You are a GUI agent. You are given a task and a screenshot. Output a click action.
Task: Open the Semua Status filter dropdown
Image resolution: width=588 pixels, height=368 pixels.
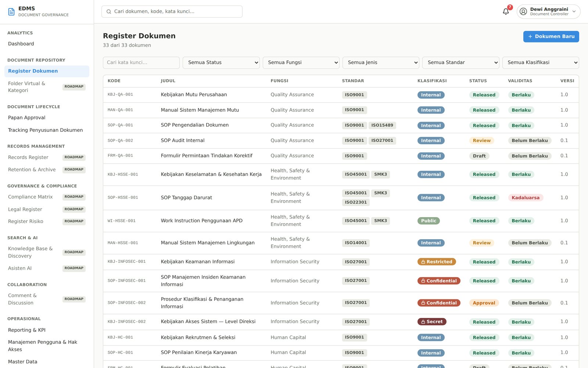(x=221, y=63)
